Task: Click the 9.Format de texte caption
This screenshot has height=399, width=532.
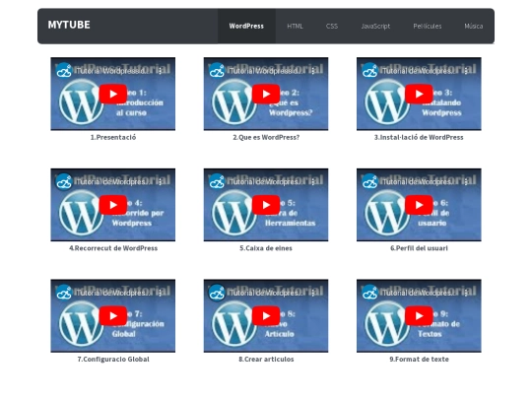Action: [419, 360]
